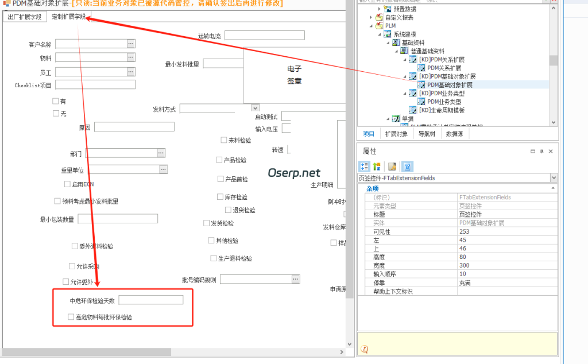Image resolution: width=588 pixels, height=364 pixels.
Task: Click the 单据 node icon in the tree
Action: pyautogui.click(x=396, y=118)
